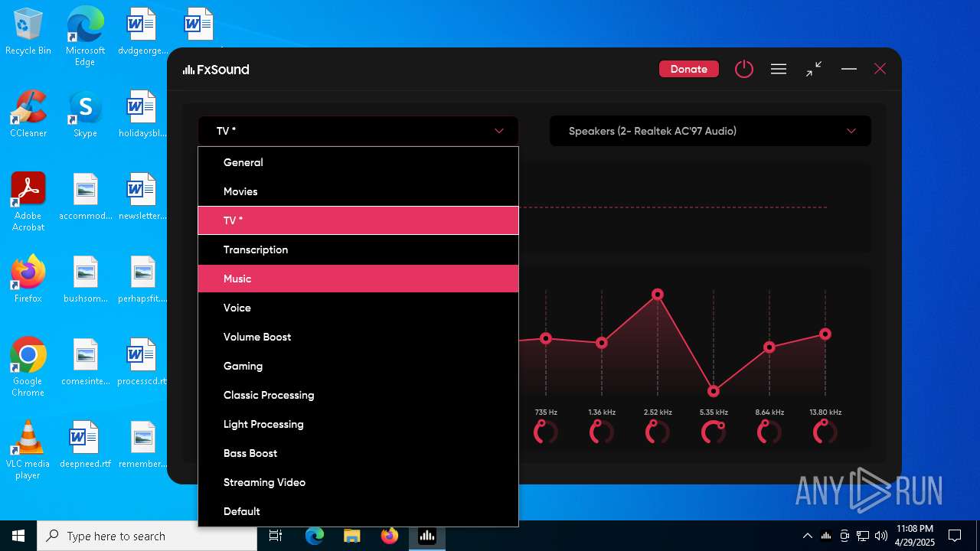Open CCleaner desktop shortcut
The width and height of the screenshot is (980, 551).
pos(28,114)
